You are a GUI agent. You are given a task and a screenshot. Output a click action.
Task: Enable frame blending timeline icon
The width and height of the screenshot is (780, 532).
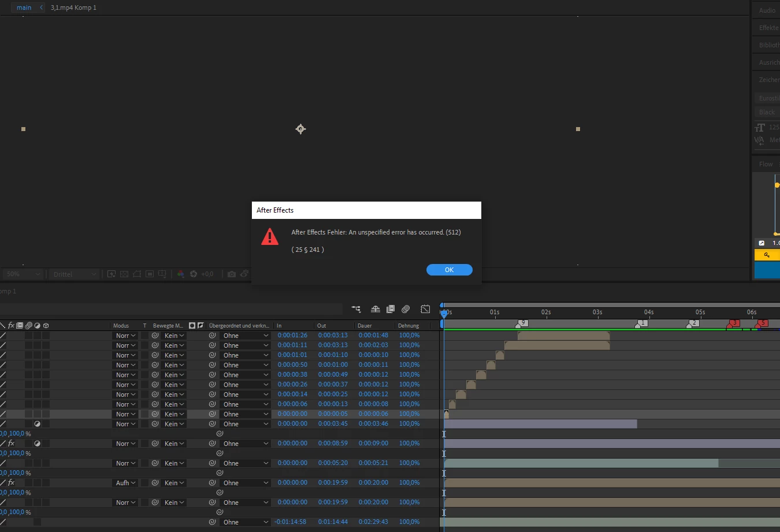[x=391, y=309]
